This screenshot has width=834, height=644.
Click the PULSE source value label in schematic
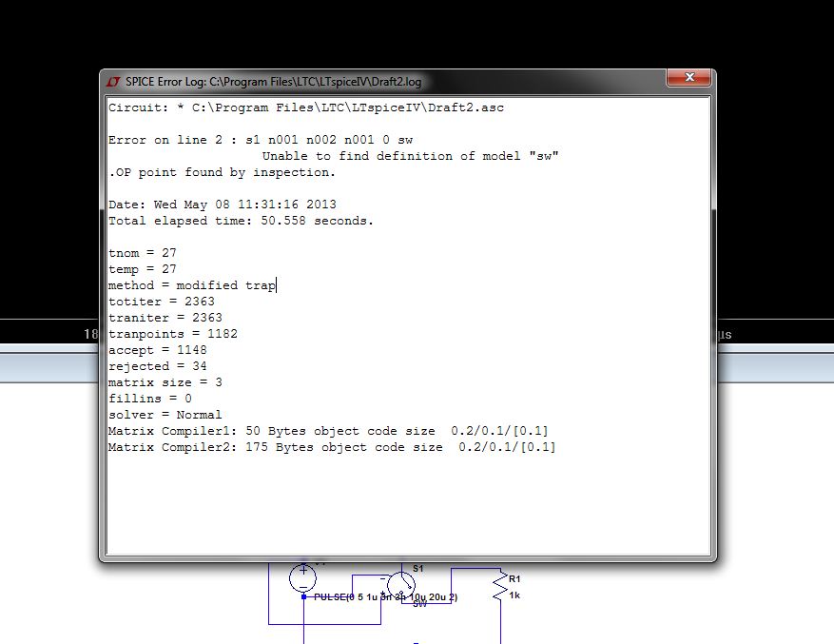386,597
